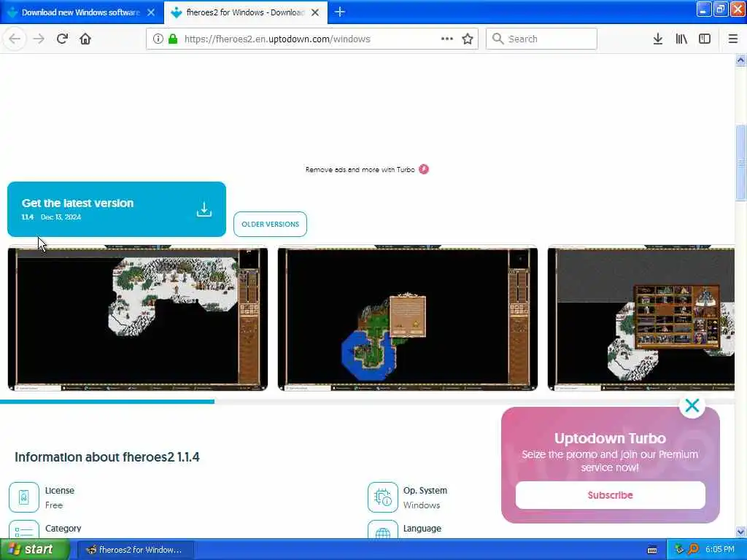Click the 'Information about fheroes2 1.1.4' heading
The height and width of the screenshot is (560, 747).
(x=107, y=457)
